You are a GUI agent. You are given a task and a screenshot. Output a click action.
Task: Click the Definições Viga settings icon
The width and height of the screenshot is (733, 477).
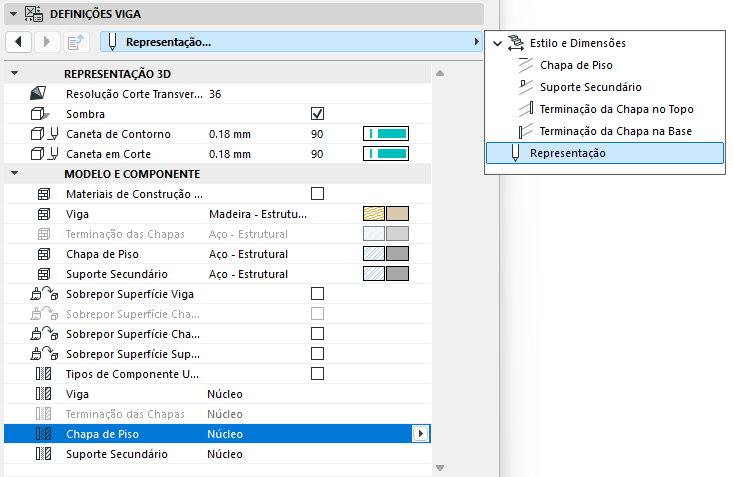(34, 14)
